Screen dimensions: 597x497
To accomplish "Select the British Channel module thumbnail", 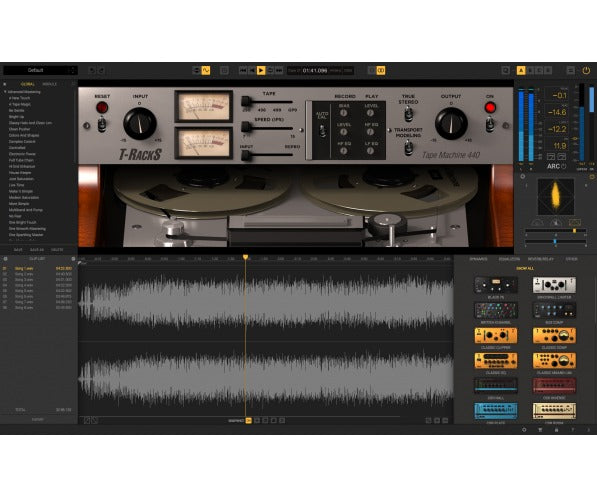I will click(496, 310).
